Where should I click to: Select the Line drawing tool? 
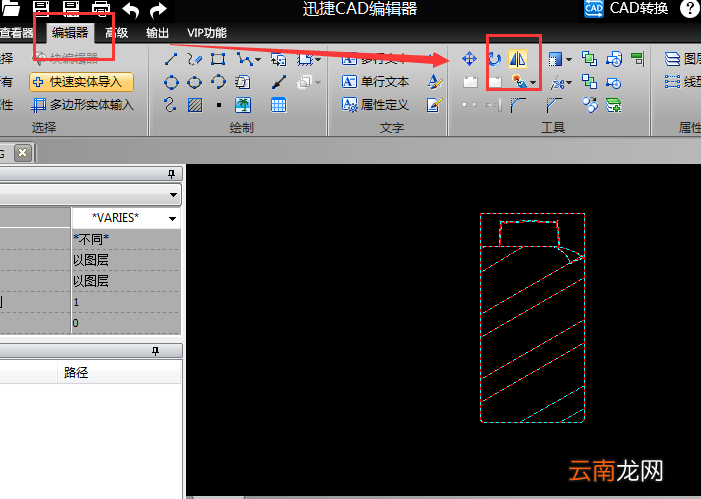click(x=171, y=59)
